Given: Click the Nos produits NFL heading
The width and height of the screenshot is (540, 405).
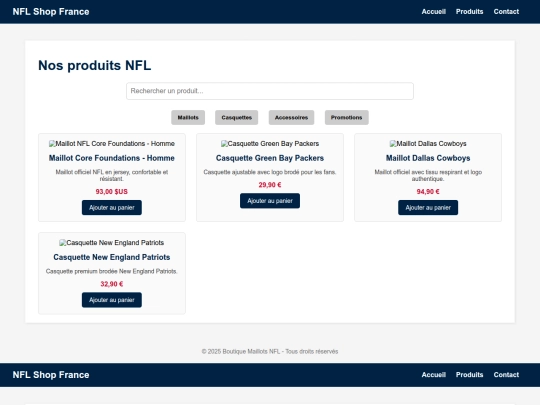Looking at the screenshot, I should click(94, 65).
